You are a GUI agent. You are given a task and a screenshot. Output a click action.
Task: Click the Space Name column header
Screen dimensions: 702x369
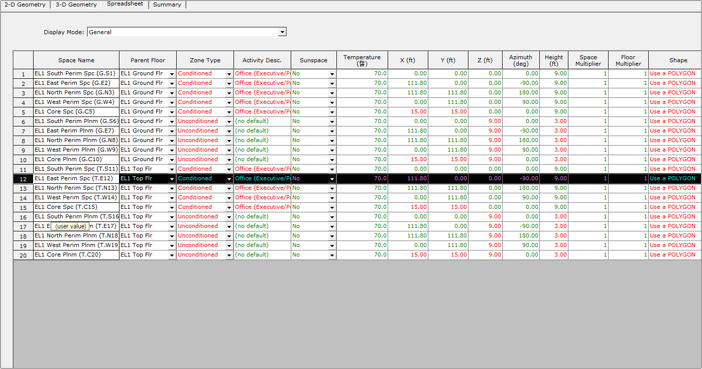click(76, 60)
